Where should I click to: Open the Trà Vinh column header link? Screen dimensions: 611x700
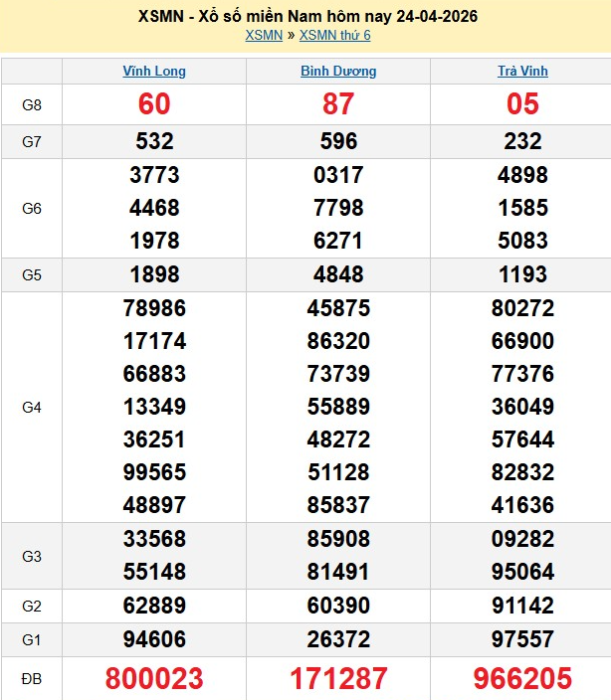[522, 72]
